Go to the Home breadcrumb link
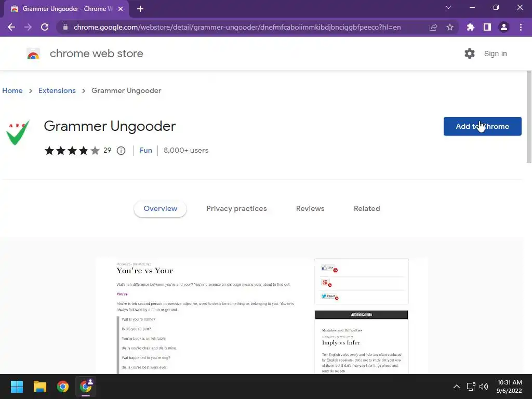Viewport: 532px width, 399px height. coord(12,90)
